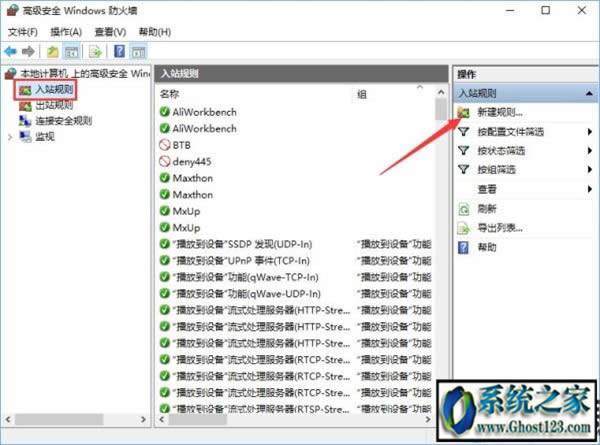Select the SSDP 发现(UDP-In) rule
The height and width of the screenshot is (445, 600).
(x=242, y=244)
